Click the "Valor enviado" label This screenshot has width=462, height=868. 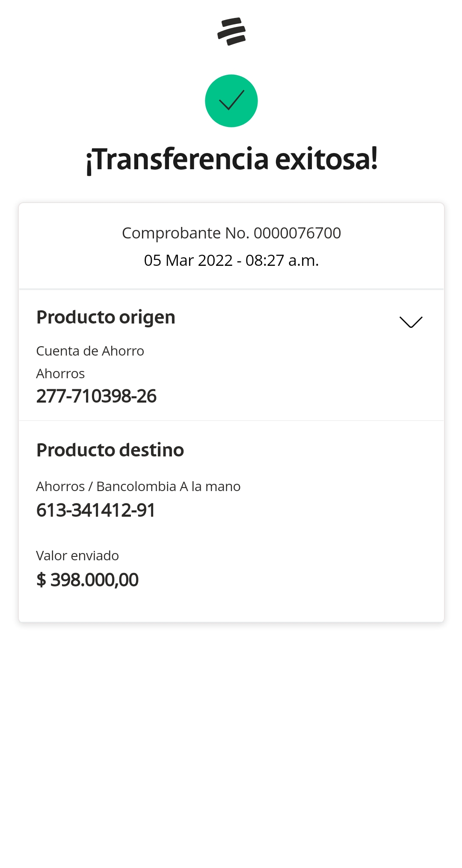pos(77,556)
